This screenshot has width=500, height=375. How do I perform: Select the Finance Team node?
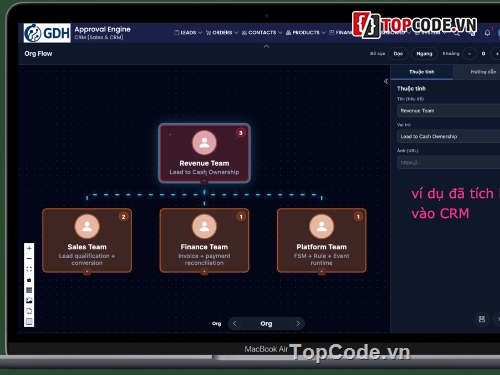pyautogui.click(x=204, y=240)
